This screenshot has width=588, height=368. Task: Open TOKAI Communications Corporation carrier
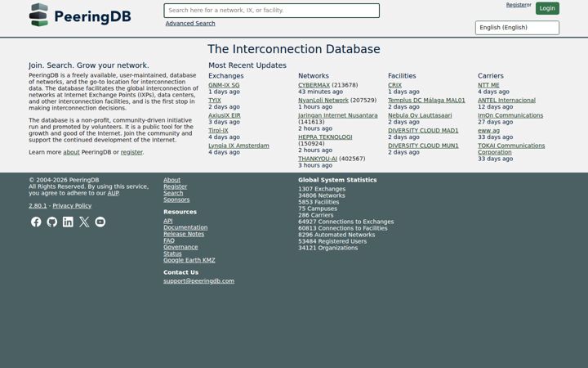tap(511, 149)
